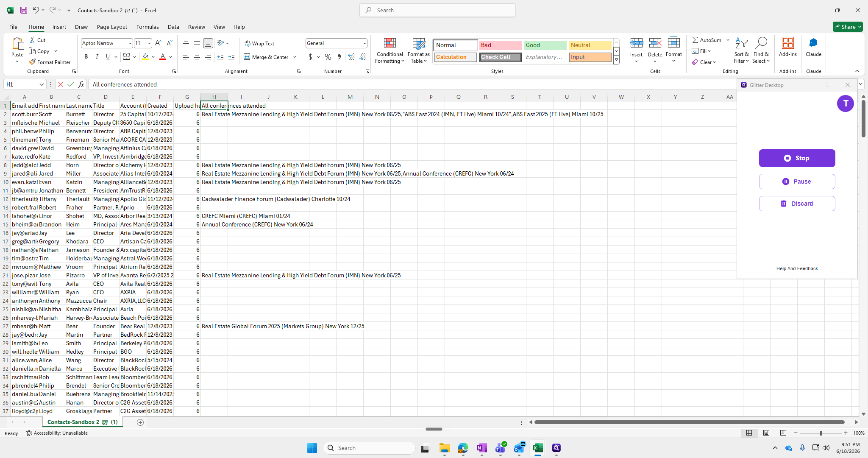
Task: Toggle Underline formatting
Action: pyautogui.click(x=108, y=57)
